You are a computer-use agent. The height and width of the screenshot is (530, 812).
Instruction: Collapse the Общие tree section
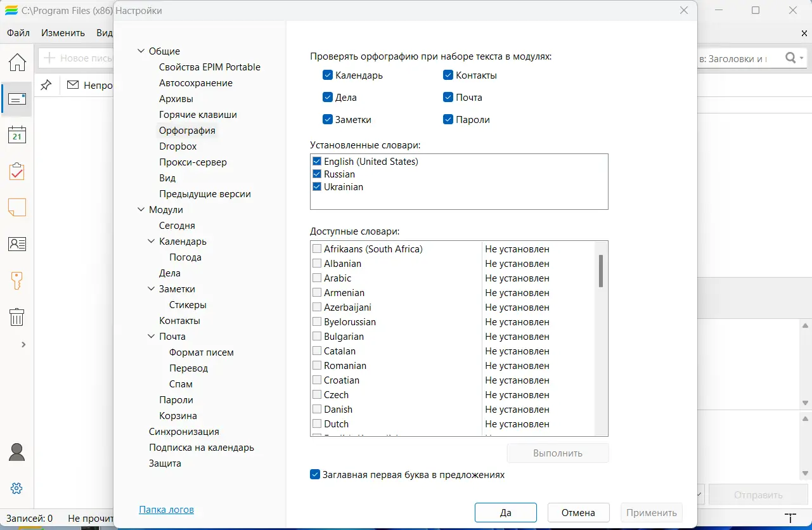(141, 51)
